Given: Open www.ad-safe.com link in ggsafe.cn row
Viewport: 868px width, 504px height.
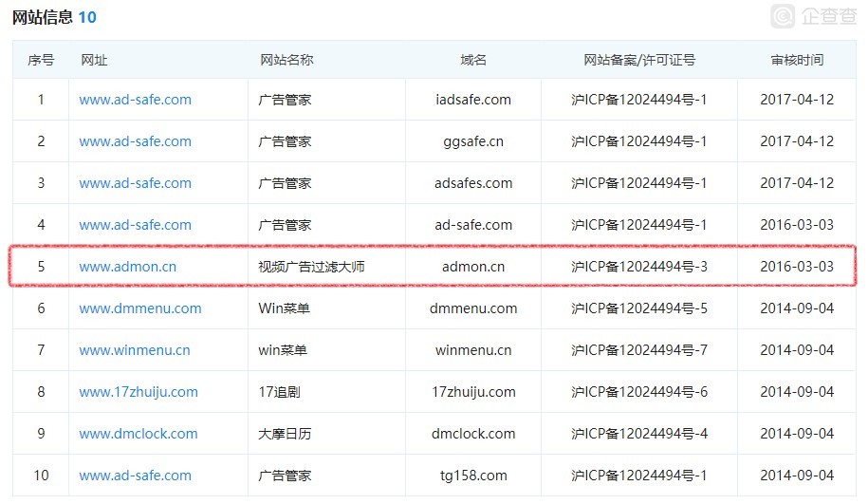Looking at the screenshot, I should tap(135, 141).
